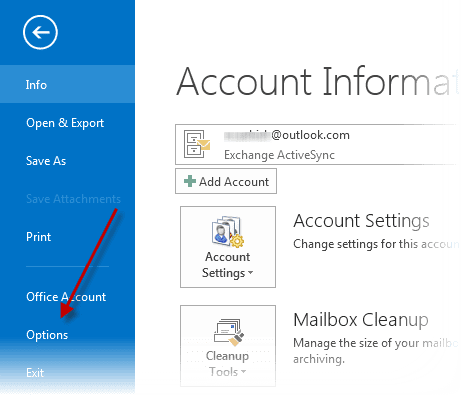Open the Open & Export menu

(65, 123)
